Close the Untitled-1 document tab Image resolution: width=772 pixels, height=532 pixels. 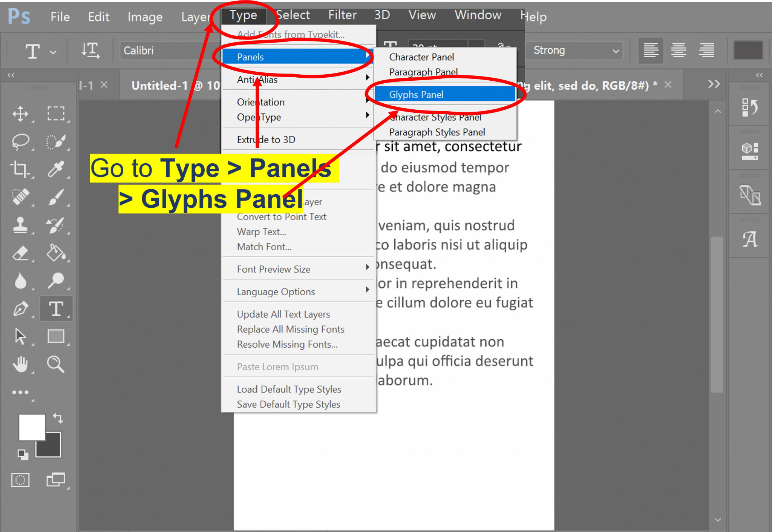(x=668, y=84)
